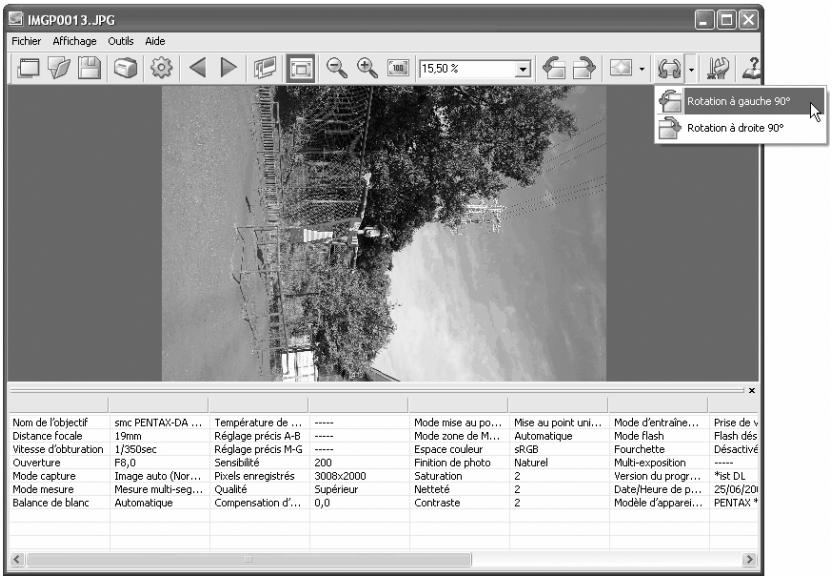Click the save (floppy disk) icon
Image resolution: width=832 pixels, height=576 pixels.
tap(89, 68)
